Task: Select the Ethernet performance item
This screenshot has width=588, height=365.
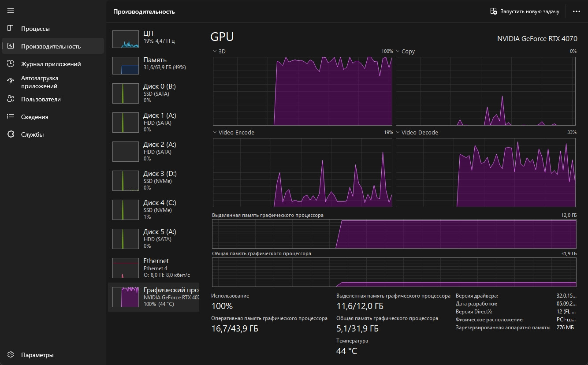Action: (x=153, y=268)
